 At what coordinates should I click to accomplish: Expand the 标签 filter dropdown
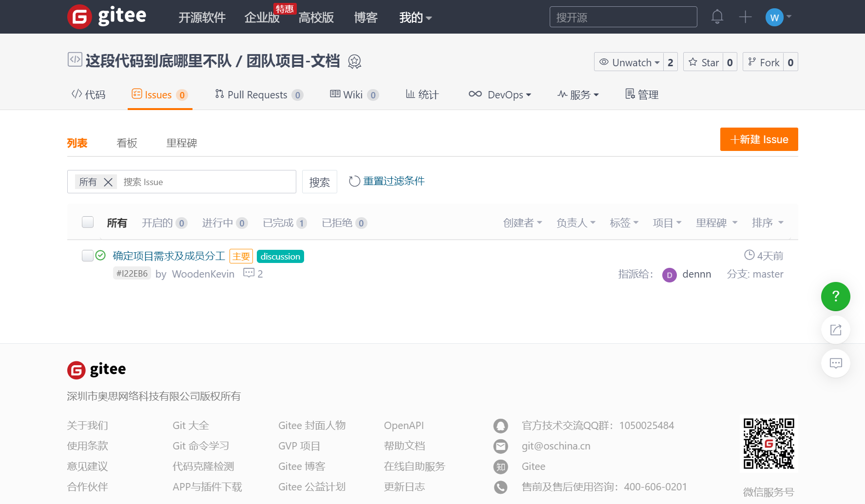click(x=624, y=223)
